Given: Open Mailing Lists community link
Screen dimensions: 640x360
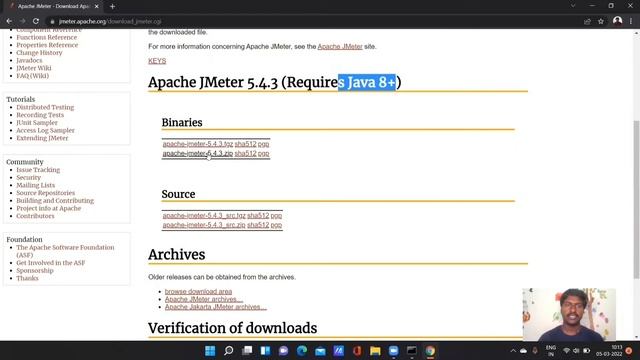Looking at the screenshot, I should [x=36, y=185].
